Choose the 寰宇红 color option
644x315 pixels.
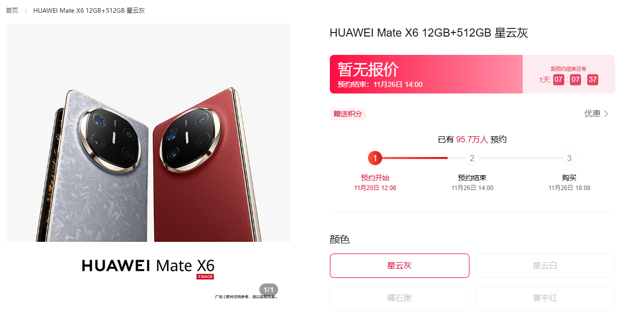[x=545, y=298]
